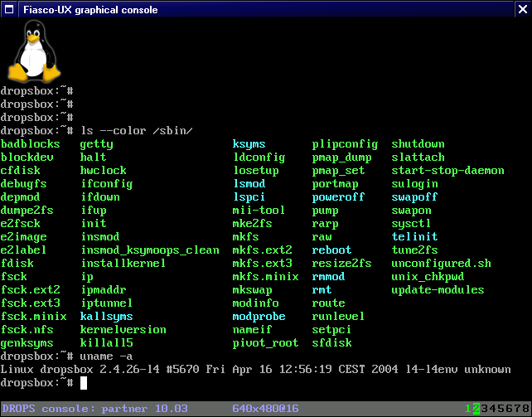This screenshot has width=532, height=417.
Task: Click the 'modprobe' entry in listing
Action: (x=259, y=317)
